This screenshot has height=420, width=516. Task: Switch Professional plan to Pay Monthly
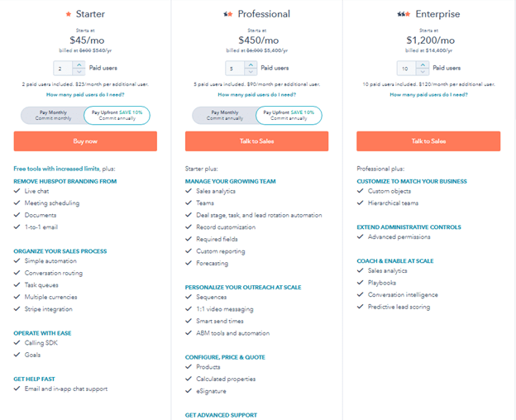pos(224,115)
